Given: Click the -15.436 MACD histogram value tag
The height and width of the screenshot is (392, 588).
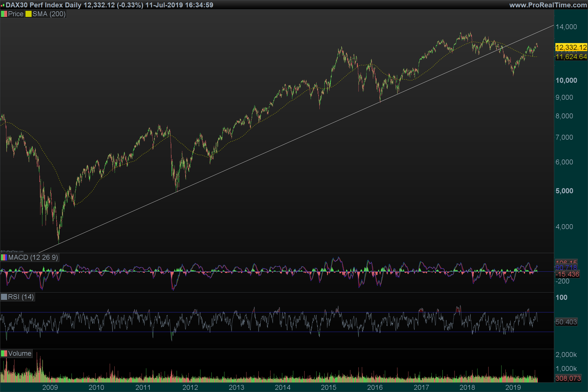Looking at the screenshot, I should [567, 274].
